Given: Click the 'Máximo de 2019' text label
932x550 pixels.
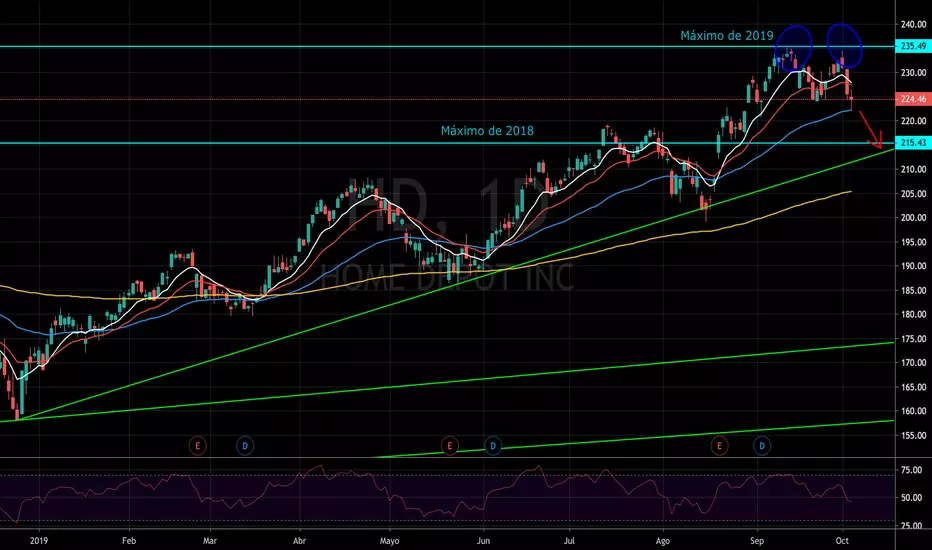Looking at the screenshot, I should pos(726,36).
